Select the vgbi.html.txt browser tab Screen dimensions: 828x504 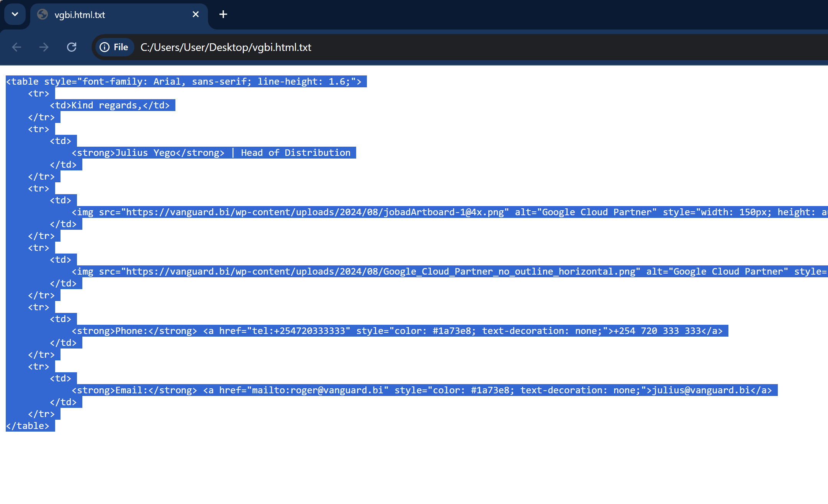pyautogui.click(x=119, y=15)
